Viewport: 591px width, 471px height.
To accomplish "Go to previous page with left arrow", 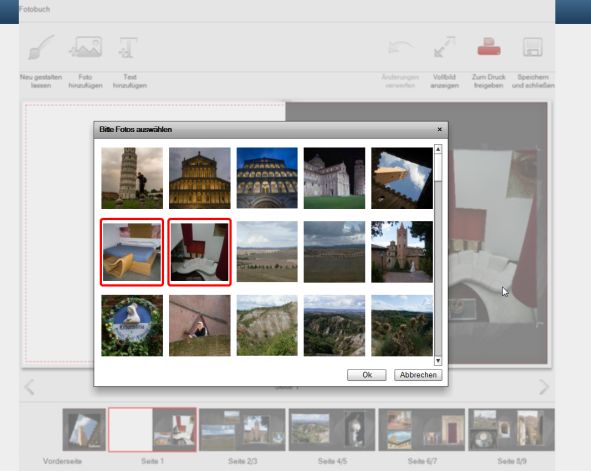I will coord(29,387).
